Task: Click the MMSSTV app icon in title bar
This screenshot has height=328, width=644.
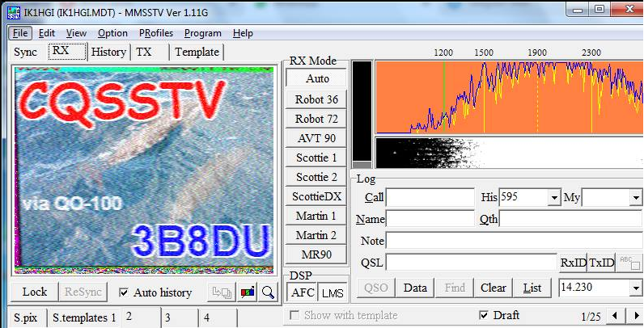Action: coord(14,12)
